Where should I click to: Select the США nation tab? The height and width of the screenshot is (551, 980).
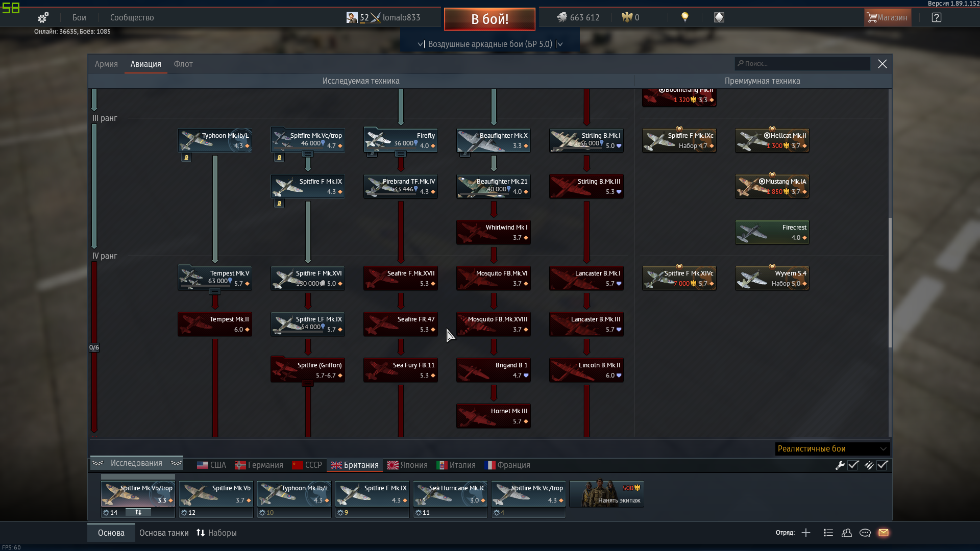(211, 465)
